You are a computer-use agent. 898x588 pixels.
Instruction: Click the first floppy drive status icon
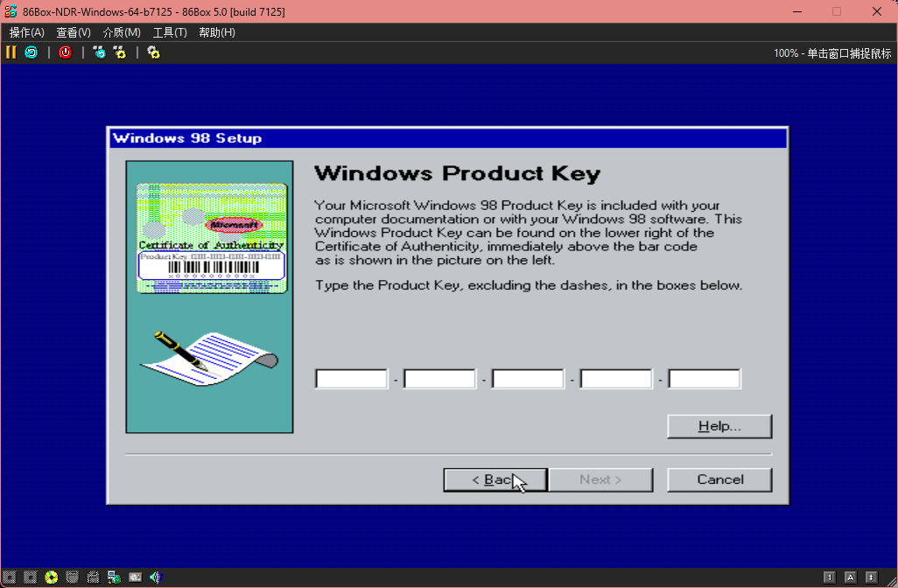[x=9, y=577]
